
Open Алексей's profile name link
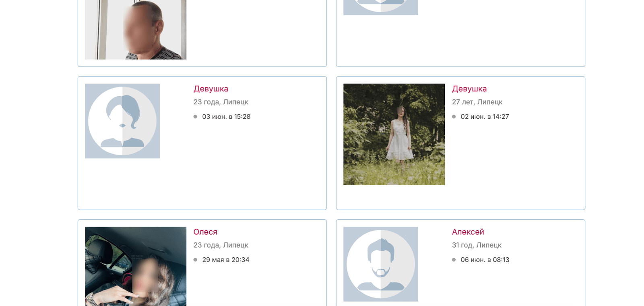(x=468, y=232)
